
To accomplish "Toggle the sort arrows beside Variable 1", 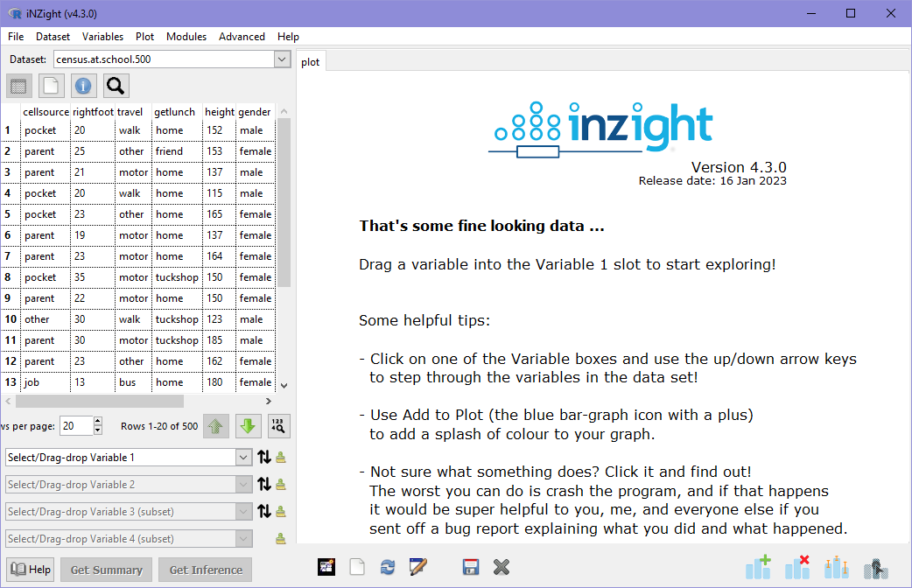I will tap(264, 457).
